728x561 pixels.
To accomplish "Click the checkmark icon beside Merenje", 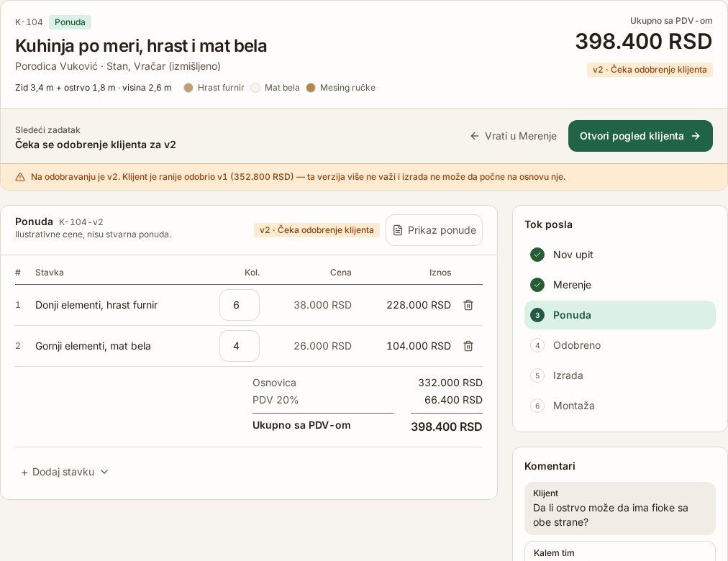I will click(537, 285).
